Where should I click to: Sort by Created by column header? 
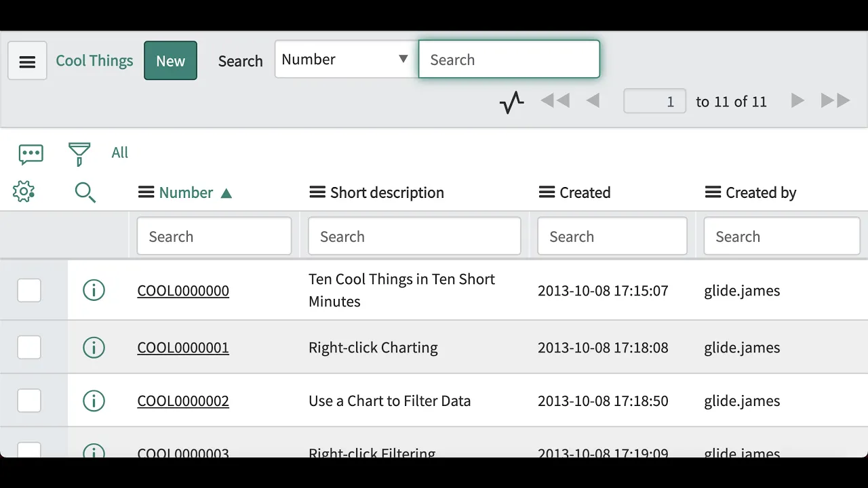tap(761, 192)
